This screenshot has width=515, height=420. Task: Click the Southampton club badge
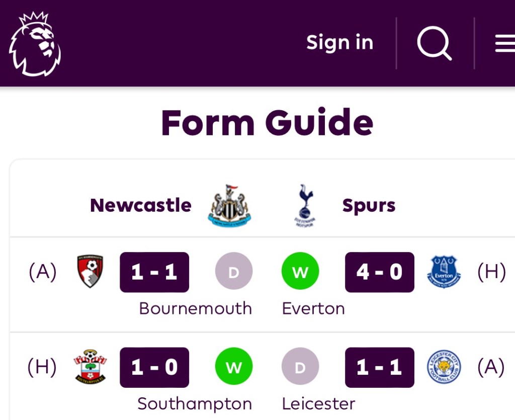coord(90,367)
